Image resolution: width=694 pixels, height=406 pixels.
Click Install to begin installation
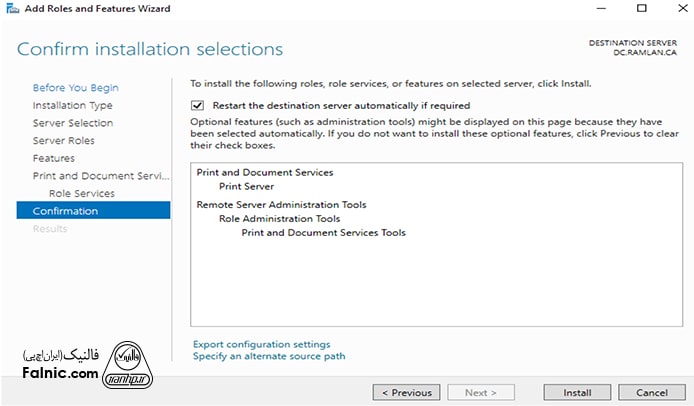(x=577, y=392)
